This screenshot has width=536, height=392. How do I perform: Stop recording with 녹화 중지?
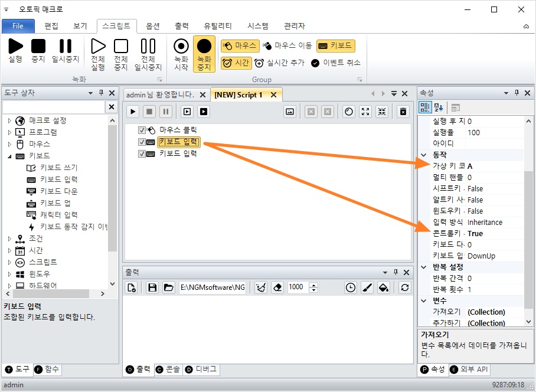pos(204,54)
